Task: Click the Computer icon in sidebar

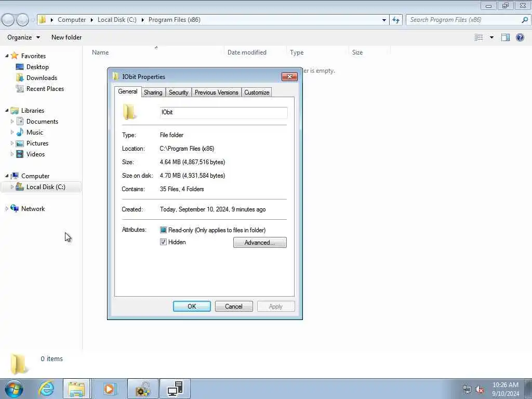Action: (x=14, y=176)
